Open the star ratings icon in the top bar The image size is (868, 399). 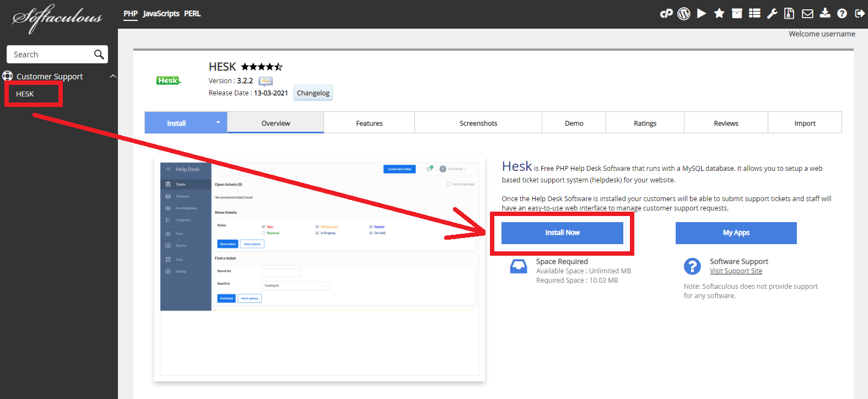tap(719, 14)
